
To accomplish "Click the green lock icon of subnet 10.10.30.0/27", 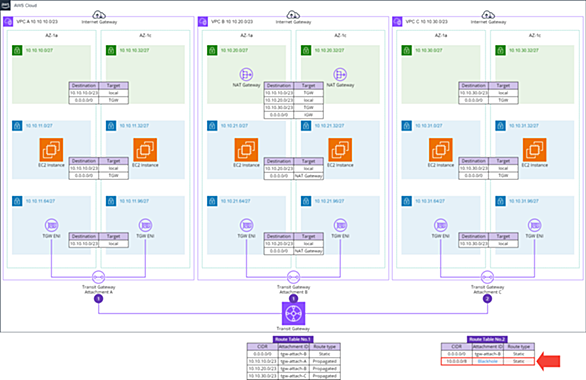I will (407, 50).
